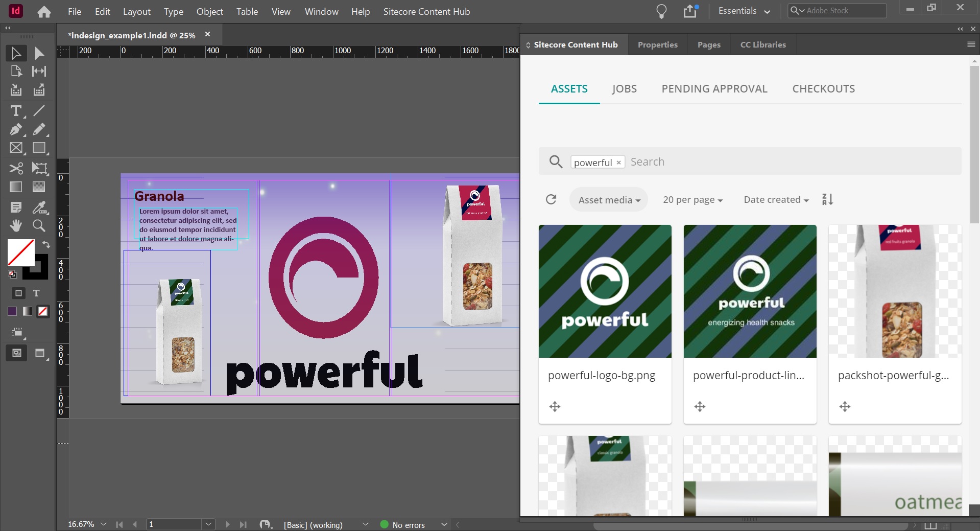Apply color with purple swatch button
980x531 pixels.
point(12,311)
